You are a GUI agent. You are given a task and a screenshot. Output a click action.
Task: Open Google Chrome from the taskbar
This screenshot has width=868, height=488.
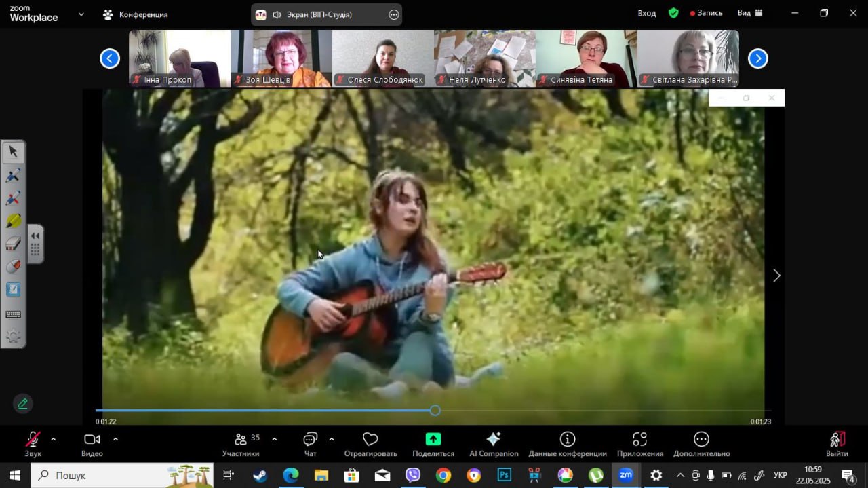click(x=443, y=475)
